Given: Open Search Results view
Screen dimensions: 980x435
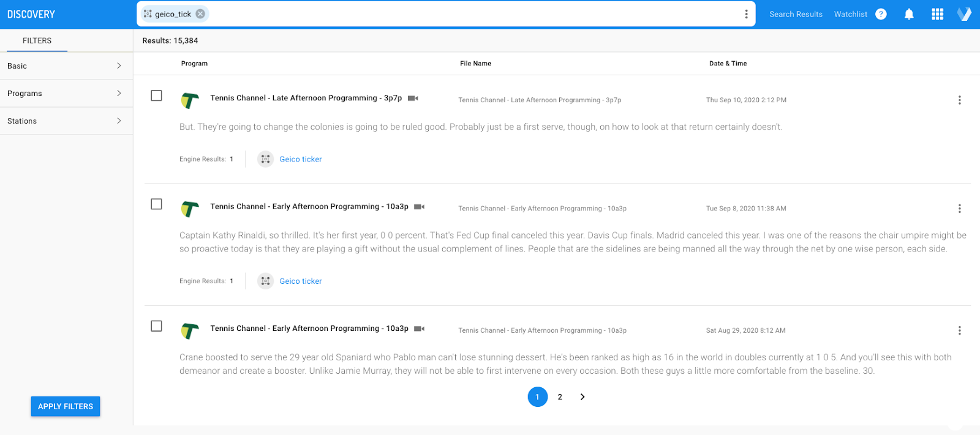Looking at the screenshot, I should pos(796,14).
